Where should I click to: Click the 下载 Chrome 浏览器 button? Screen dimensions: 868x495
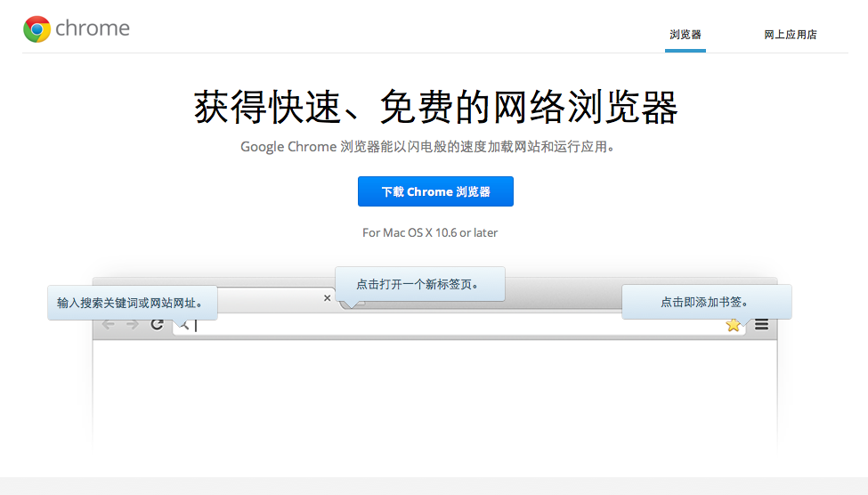click(x=435, y=191)
